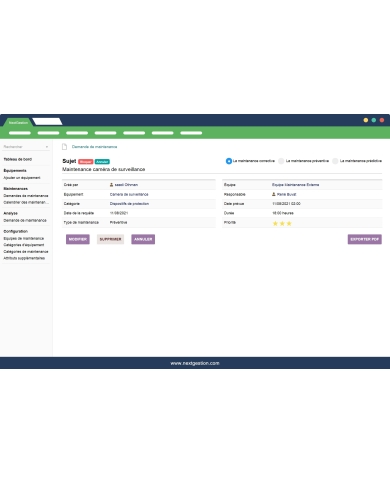The width and height of the screenshot is (390, 484).
Task: Open Demandes de maintenance under Maintenances
Action: coord(26,196)
